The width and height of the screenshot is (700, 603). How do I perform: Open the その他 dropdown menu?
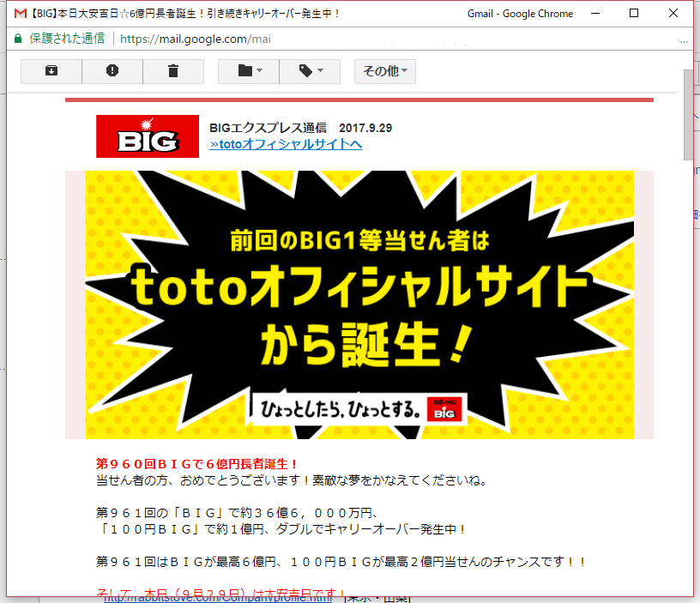(385, 71)
